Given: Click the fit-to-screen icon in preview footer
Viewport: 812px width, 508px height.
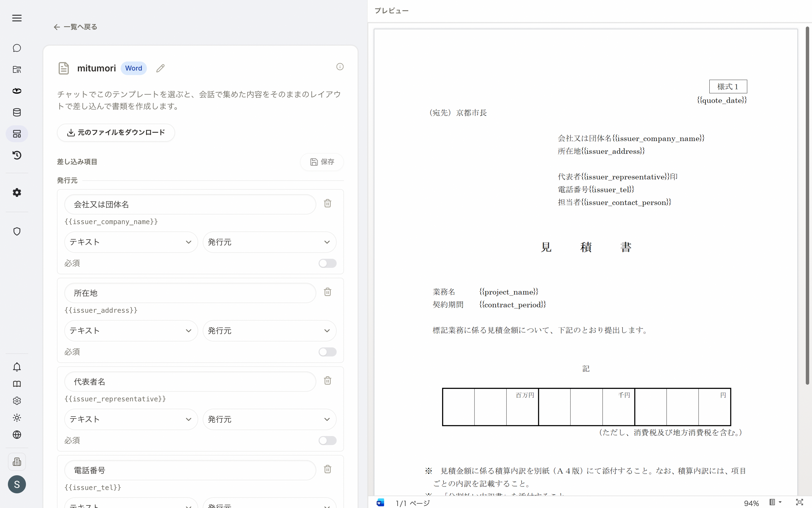Looking at the screenshot, I should [800, 502].
